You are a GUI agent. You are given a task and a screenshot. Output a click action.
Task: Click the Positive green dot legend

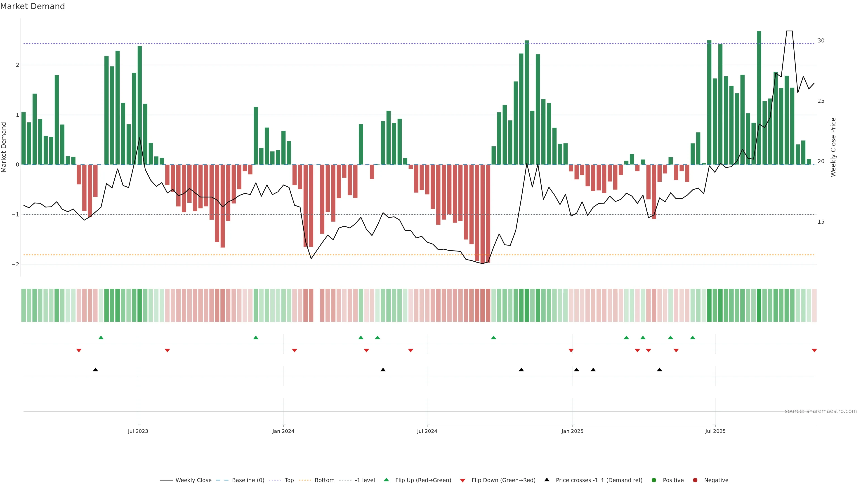(654, 480)
